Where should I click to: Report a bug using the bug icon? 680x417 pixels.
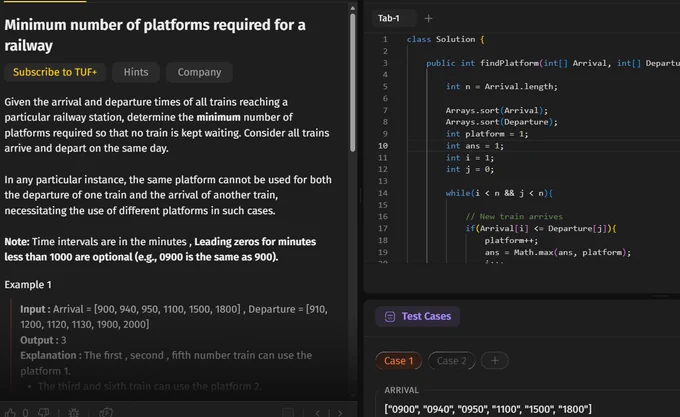pos(74,412)
